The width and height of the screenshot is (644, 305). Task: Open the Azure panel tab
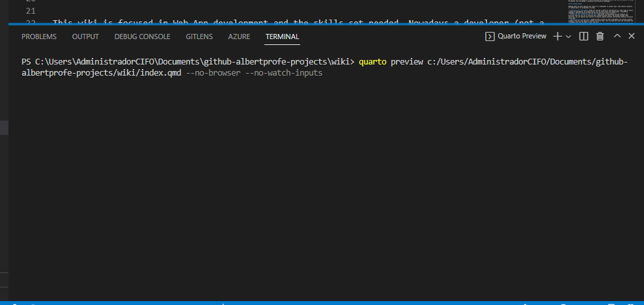point(239,36)
